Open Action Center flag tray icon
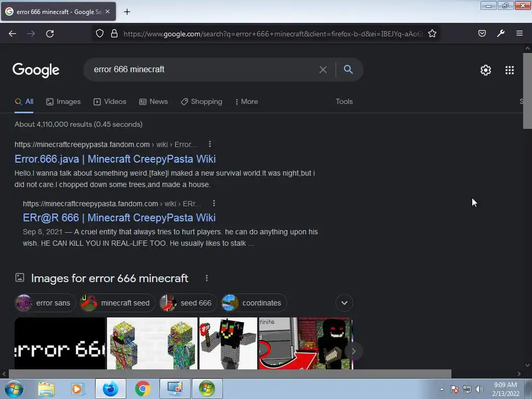This screenshot has width=532, height=399. pos(455,389)
